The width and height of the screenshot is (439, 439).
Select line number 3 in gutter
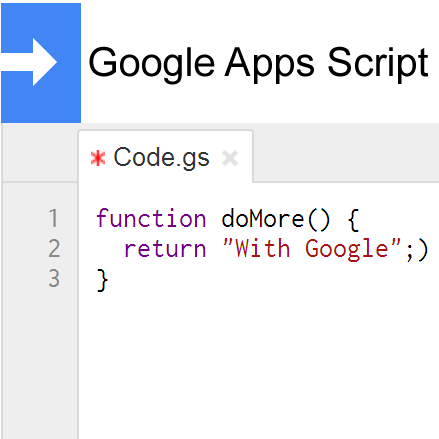pos(54,278)
